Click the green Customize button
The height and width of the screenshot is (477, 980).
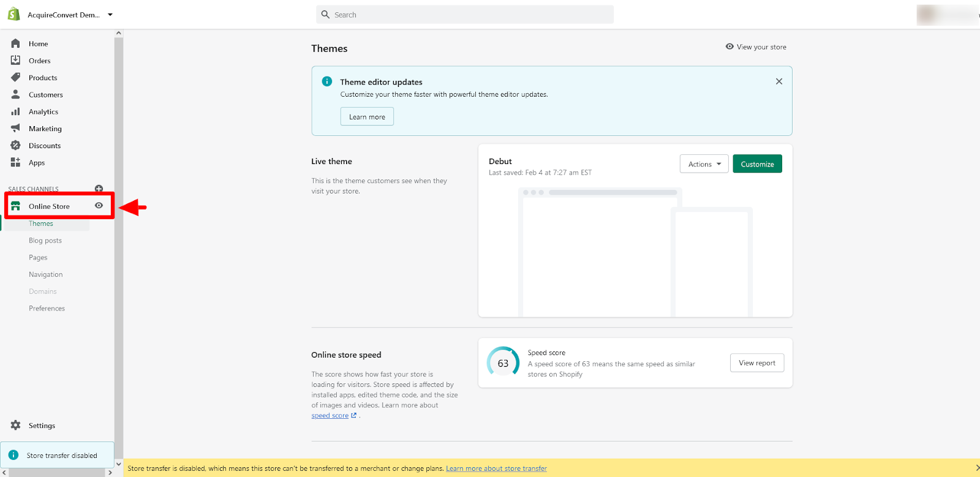pos(757,164)
